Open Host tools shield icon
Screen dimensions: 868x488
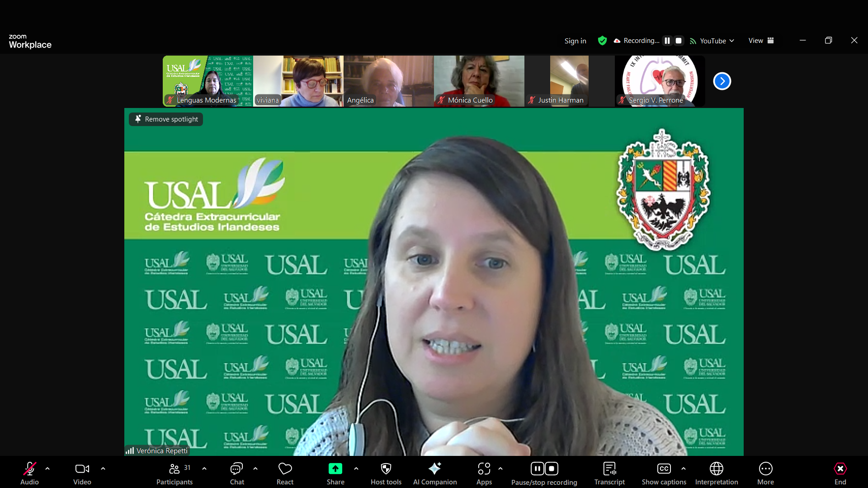click(x=386, y=469)
